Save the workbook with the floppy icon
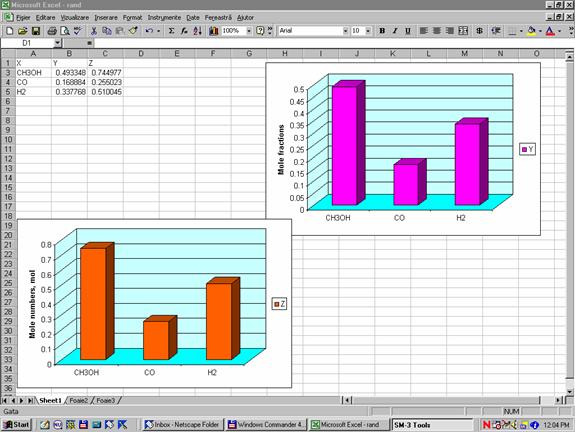Viewport: 575px width, 432px height. [x=36, y=31]
